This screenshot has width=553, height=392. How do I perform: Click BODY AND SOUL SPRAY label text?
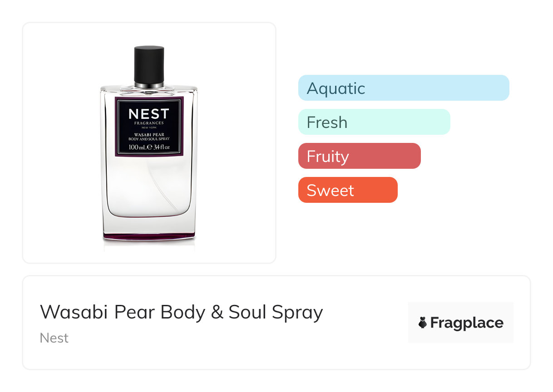149,138
